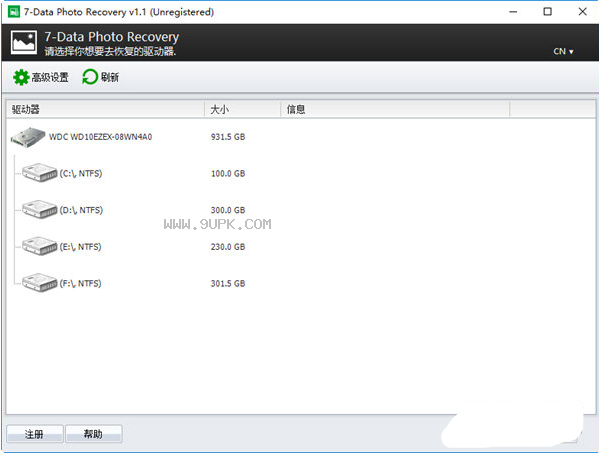
Task: Select the WDC WD10EZEX-08WN4A0 drive row
Action: pyautogui.click(x=301, y=137)
